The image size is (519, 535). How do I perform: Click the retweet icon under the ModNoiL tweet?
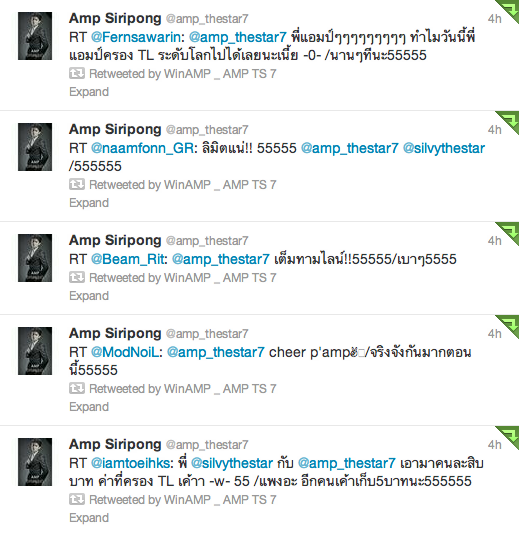[77, 388]
